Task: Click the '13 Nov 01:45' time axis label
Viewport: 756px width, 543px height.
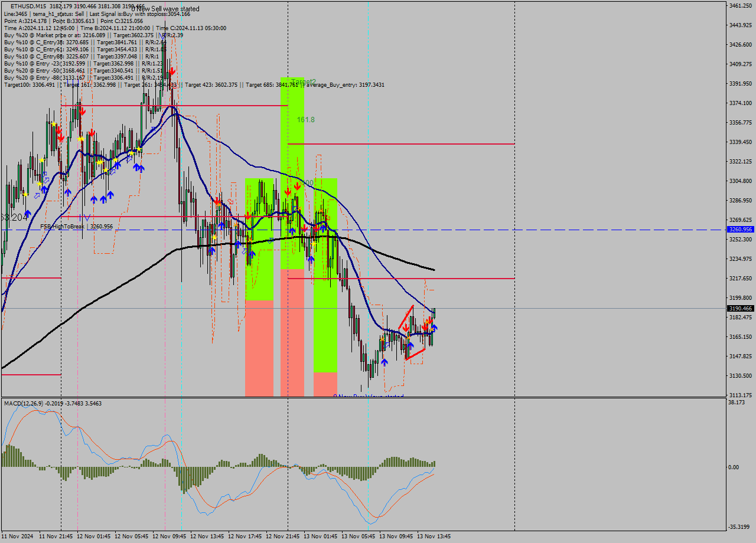Action: [x=321, y=537]
